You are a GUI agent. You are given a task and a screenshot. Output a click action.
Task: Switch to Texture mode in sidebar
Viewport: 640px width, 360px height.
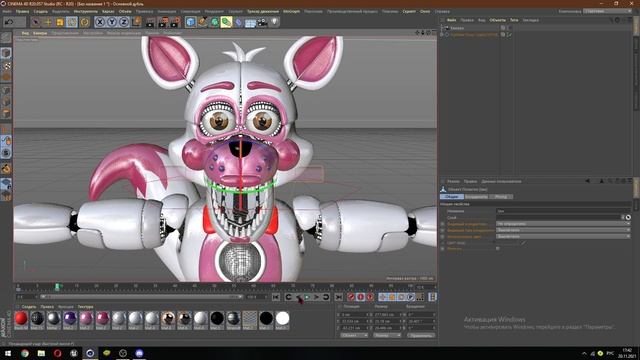pyautogui.click(x=6, y=65)
